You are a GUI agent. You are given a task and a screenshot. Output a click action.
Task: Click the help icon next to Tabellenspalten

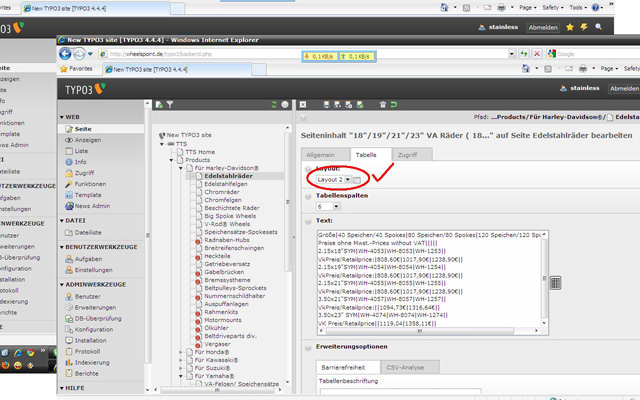[308, 196]
